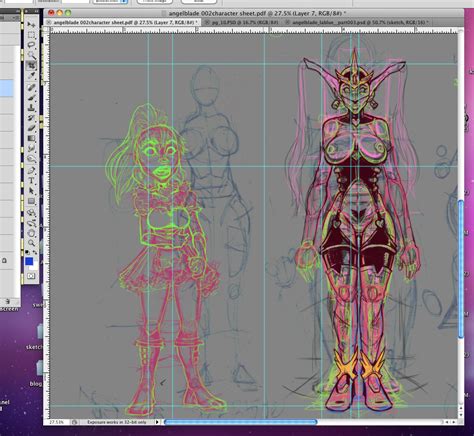Open the options bar units dropdown

tap(110, 1)
